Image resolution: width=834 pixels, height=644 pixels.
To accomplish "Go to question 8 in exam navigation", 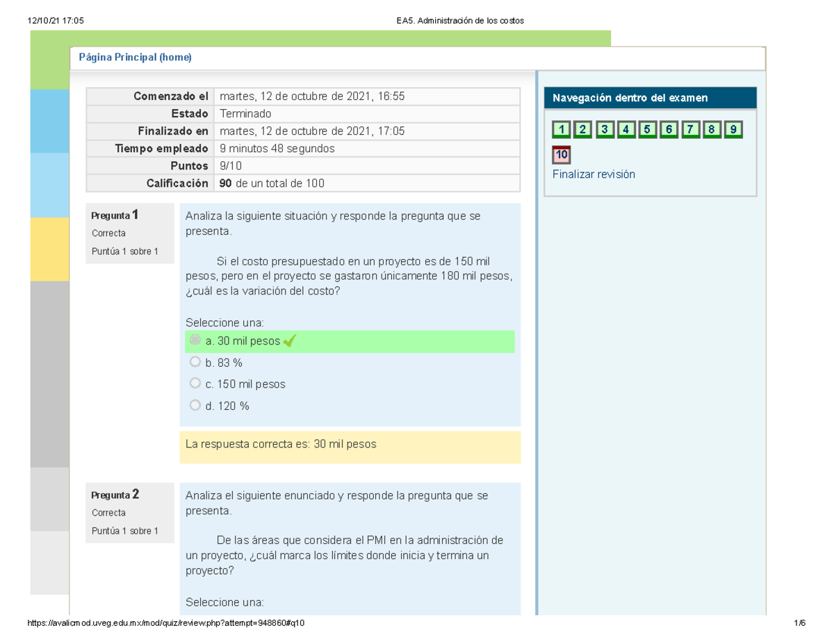I will pos(712,129).
